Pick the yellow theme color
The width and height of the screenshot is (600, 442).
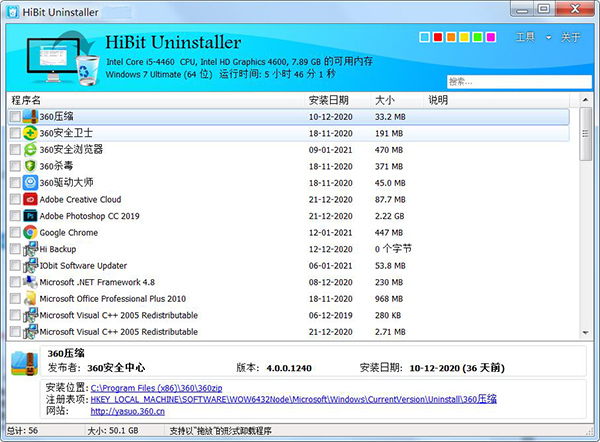tap(464, 37)
